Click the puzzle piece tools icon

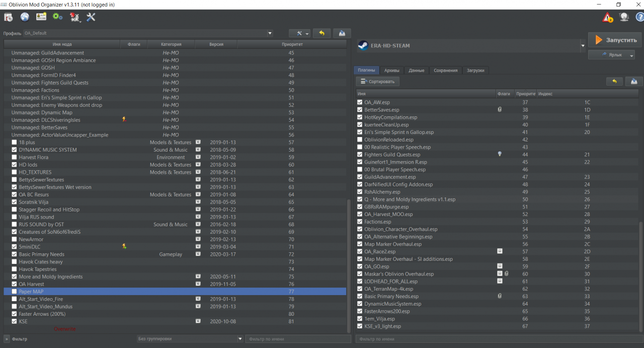pos(74,18)
